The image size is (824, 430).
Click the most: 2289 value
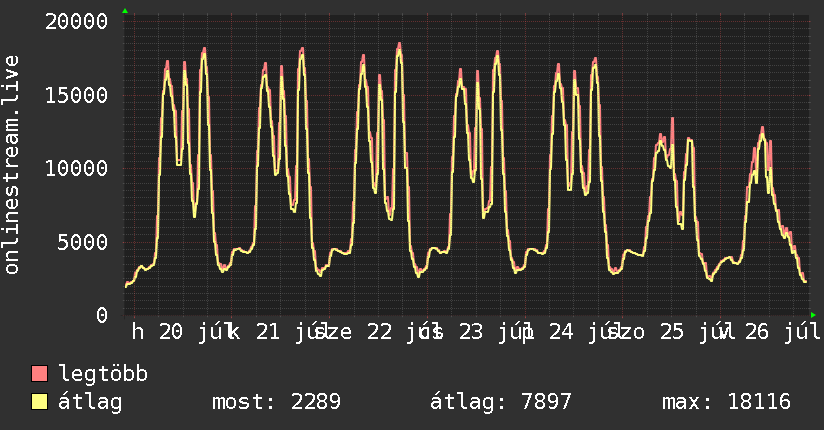(x=276, y=402)
